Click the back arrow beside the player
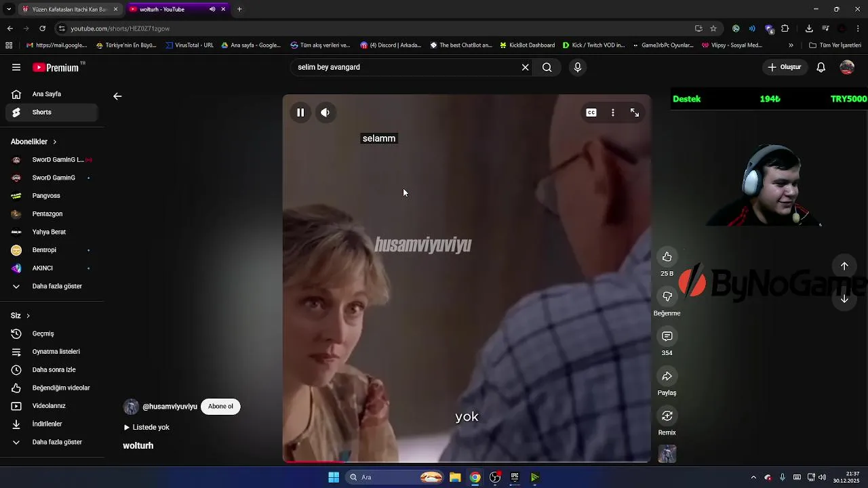Viewport: 868px width, 488px height. click(x=117, y=96)
